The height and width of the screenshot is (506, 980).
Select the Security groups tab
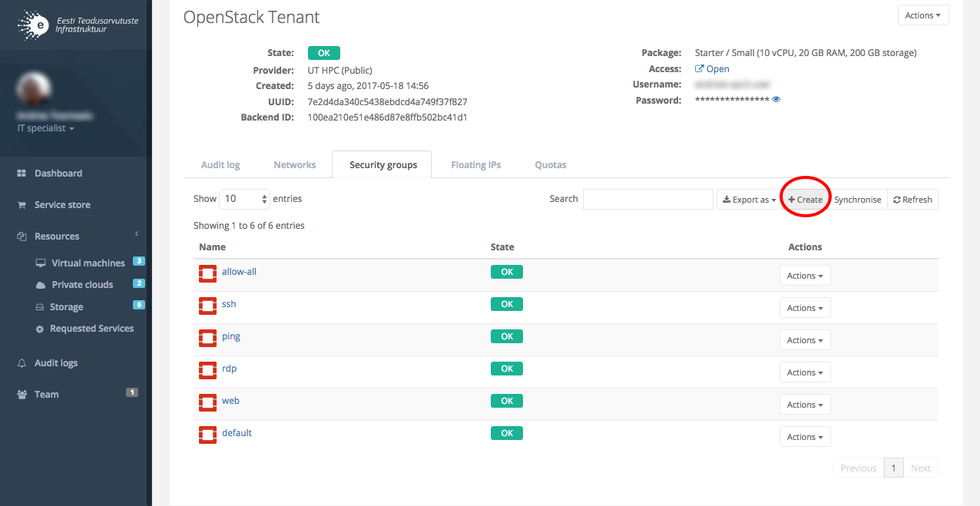point(383,165)
